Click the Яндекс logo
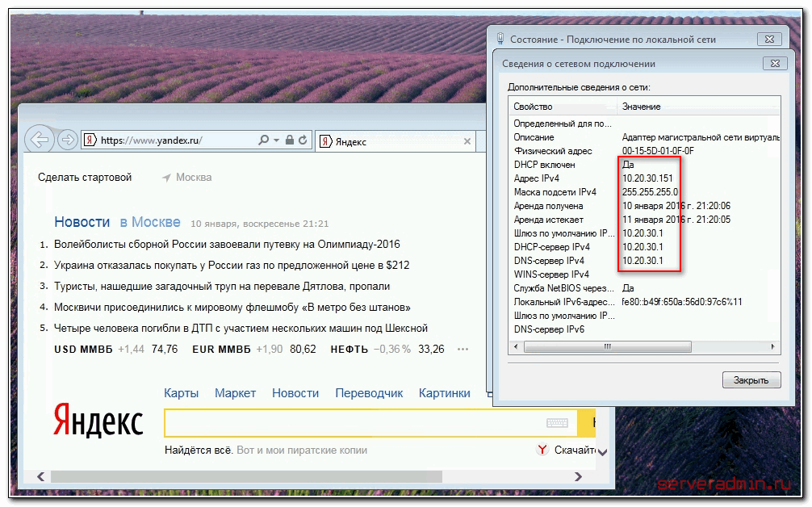 tap(98, 421)
